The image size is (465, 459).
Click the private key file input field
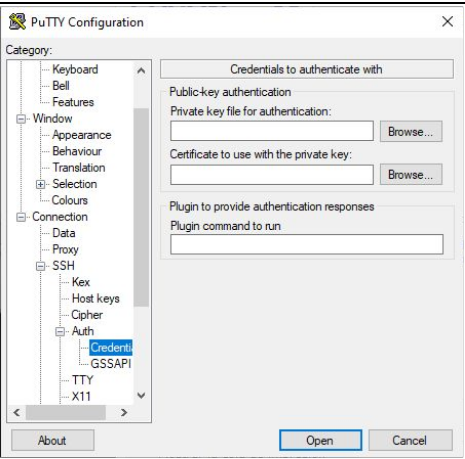point(272,131)
